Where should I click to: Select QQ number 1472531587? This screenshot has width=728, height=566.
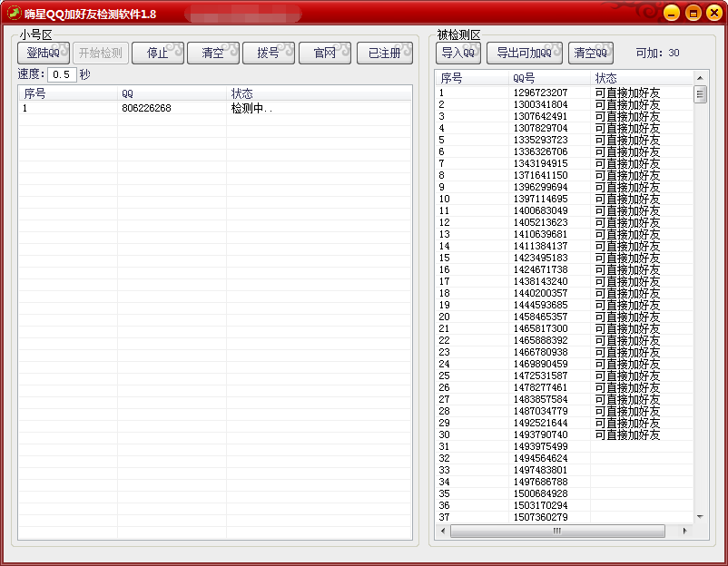(540, 376)
